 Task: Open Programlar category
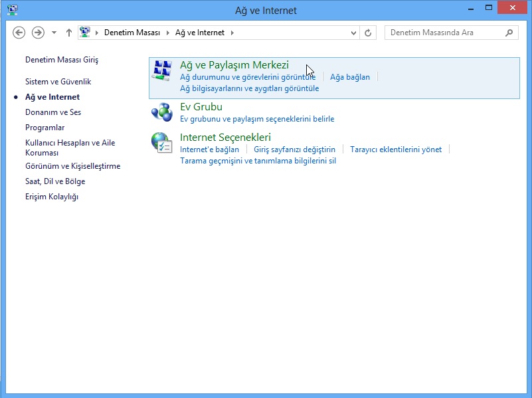coord(44,128)
